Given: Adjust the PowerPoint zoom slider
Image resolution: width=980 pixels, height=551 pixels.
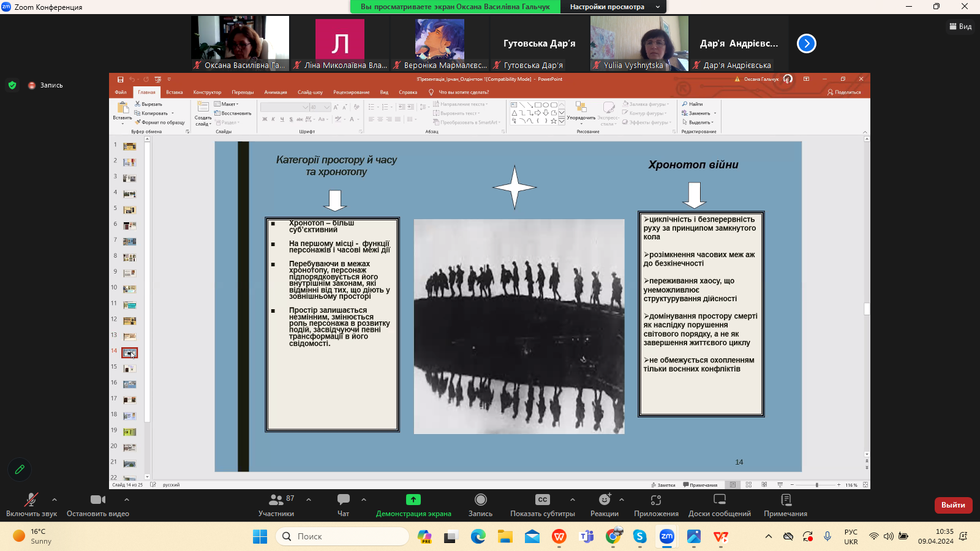Looking at the screenshot, I should [816, 485].
